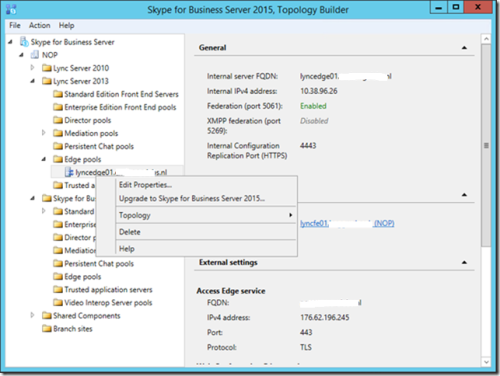Expand the Shared Components node
The width and height of the screenshot is (500, 376).
tap(32, 315)
